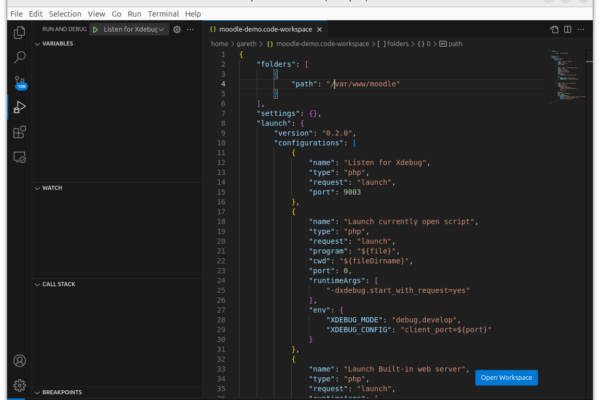This screenshot has width=600, height=400.
Task: Open the Manage gear icon
Action: click(20, 385)
